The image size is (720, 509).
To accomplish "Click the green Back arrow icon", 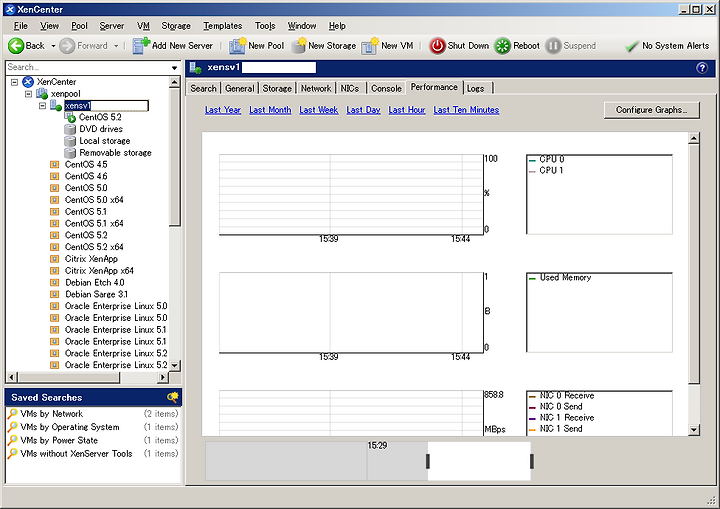I will click(16, 45).
